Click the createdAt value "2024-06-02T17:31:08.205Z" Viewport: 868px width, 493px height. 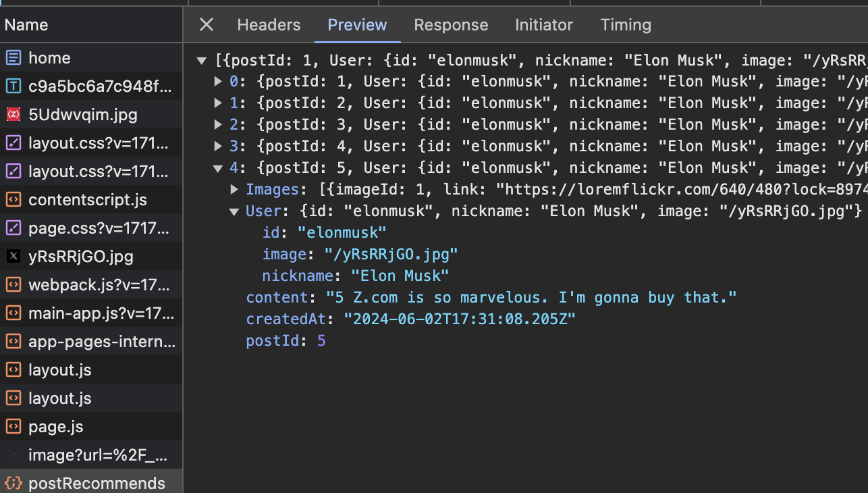pos(460,319)
